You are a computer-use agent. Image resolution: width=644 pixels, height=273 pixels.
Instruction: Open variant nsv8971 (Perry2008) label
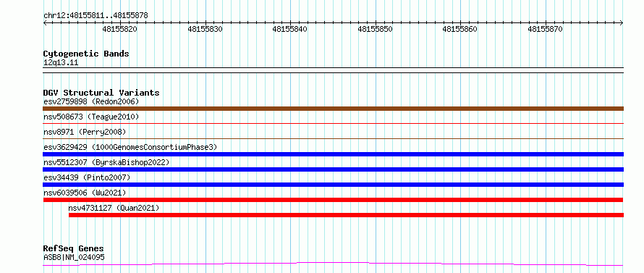tap(85, 133)
